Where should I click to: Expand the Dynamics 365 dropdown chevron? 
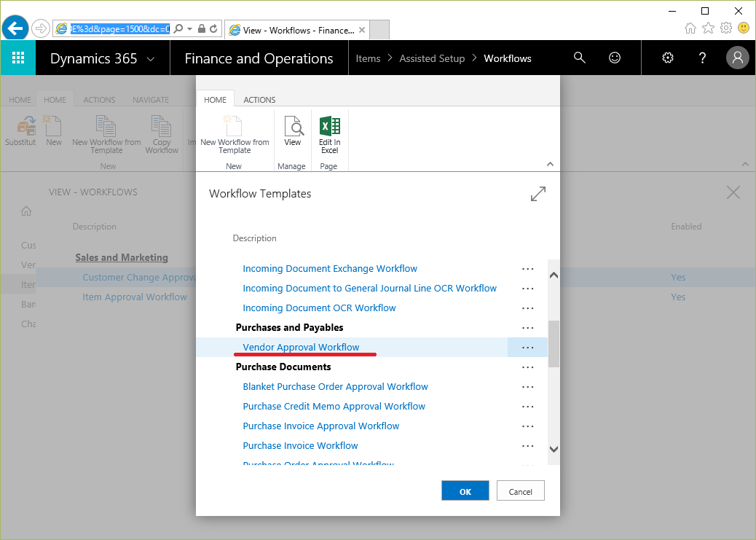pyautogui.click(x=151, y=59)
